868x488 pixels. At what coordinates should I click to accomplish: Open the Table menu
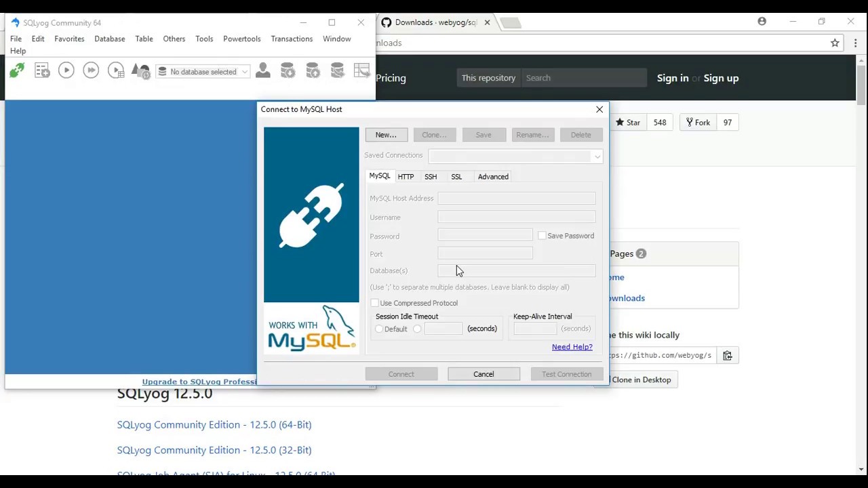tap(144, 39)
